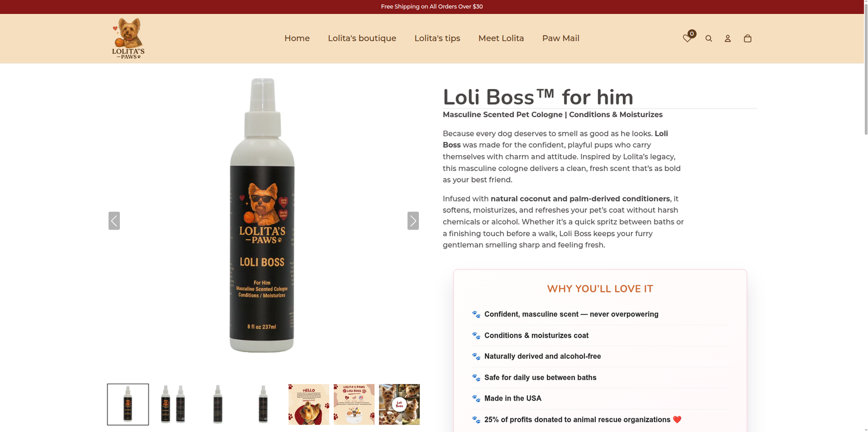Open the search magnifier icon
Image resolution: width=868 pixels, height=432 pixels.
click(709, 39)
